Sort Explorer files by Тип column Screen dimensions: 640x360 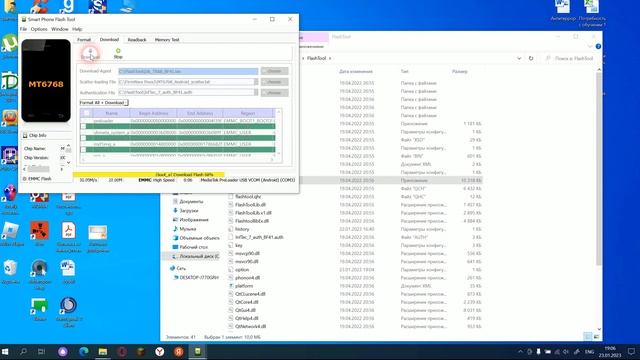[x=404, y=71]
